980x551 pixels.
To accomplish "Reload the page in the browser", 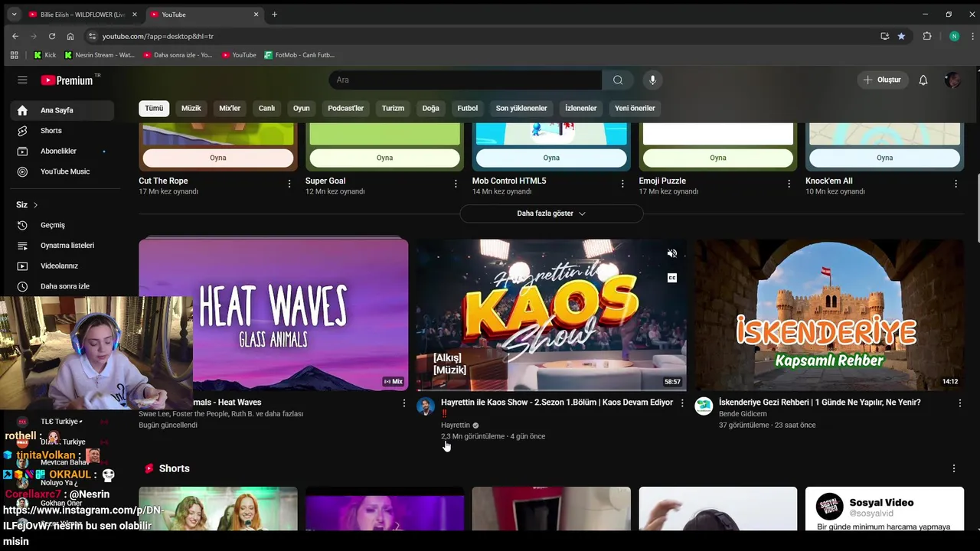I will coord(52,36).
